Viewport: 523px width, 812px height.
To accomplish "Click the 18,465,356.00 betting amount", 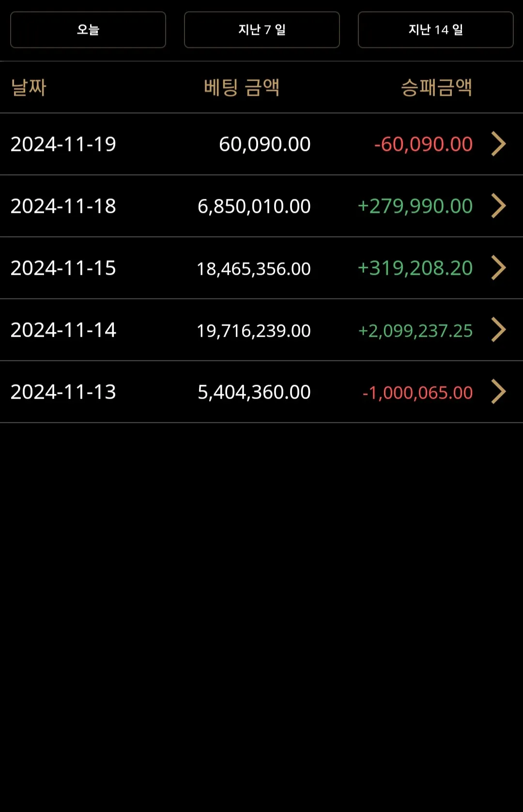I will tap(253, 269).
